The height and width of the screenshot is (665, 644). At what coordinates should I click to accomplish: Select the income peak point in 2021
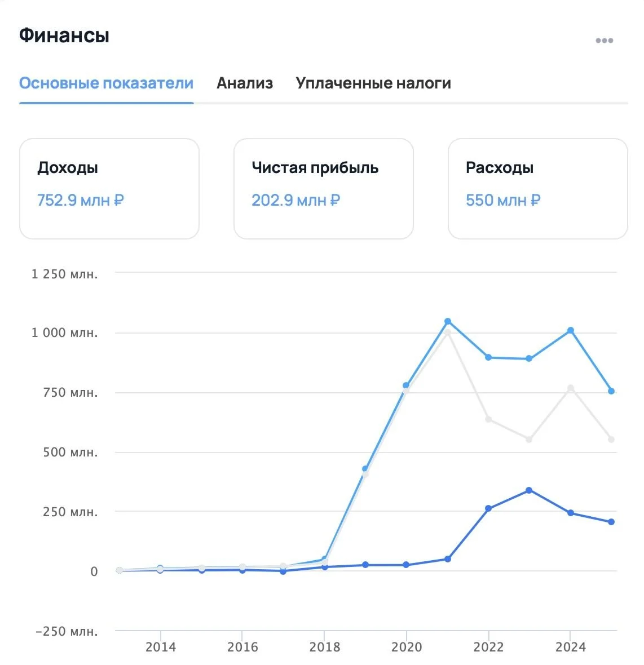tap(448, 321)
